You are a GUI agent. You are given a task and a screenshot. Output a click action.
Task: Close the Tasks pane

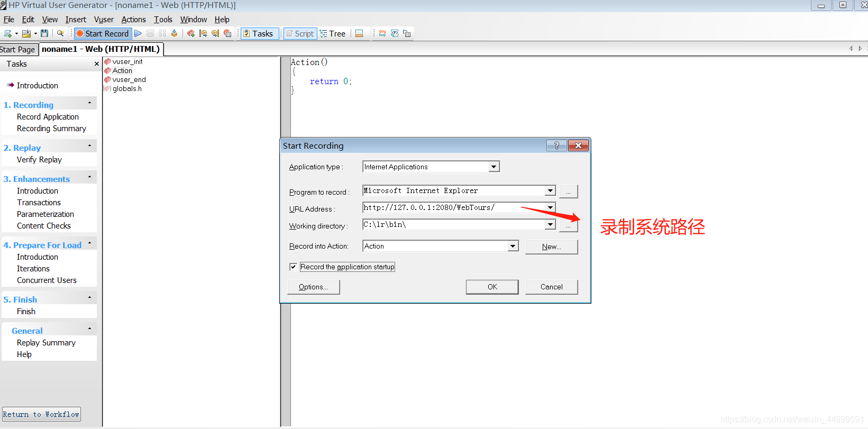(96, 64)
